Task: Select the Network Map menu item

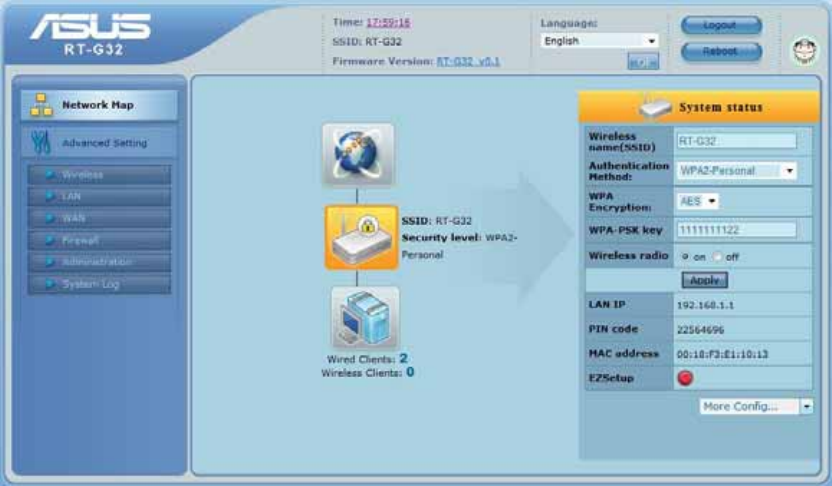Action: pos(99,105)
